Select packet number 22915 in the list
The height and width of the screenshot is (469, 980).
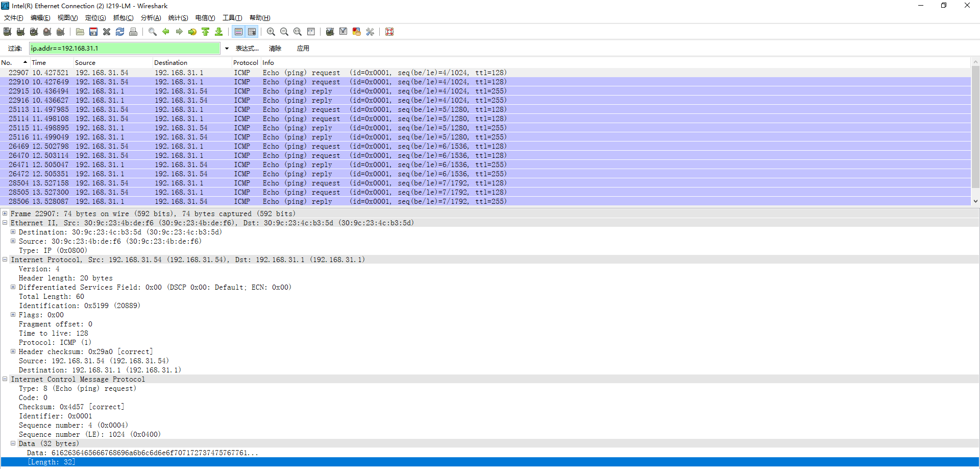tap(485, 91)
